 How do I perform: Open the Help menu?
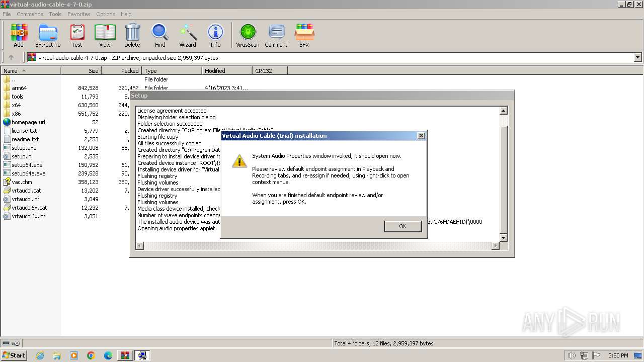point(126,14)
